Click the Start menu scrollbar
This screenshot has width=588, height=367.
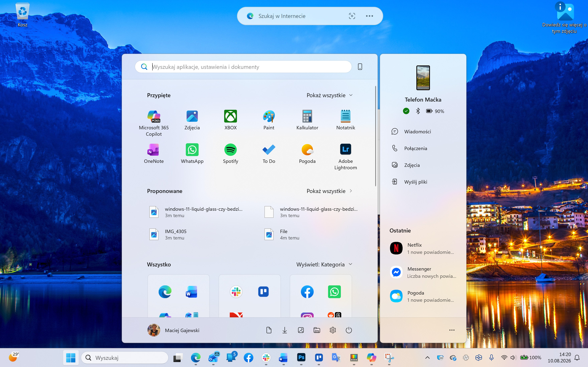pyautogui.click(x=376, y=136)
